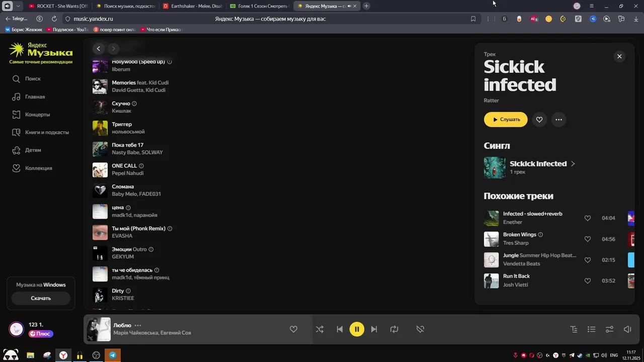The image size is (644, 362).
Task: Click the yellow Слушать button
Action: (506, 120)
